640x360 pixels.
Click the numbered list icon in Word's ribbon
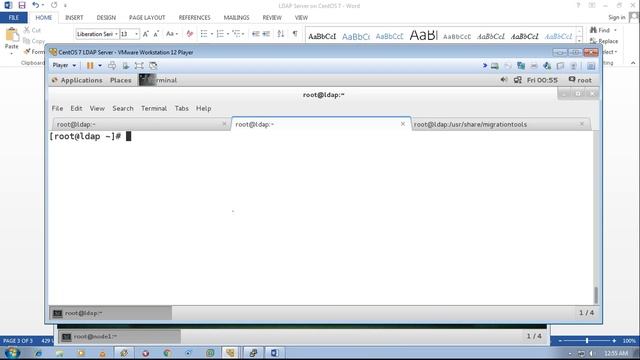220,34
